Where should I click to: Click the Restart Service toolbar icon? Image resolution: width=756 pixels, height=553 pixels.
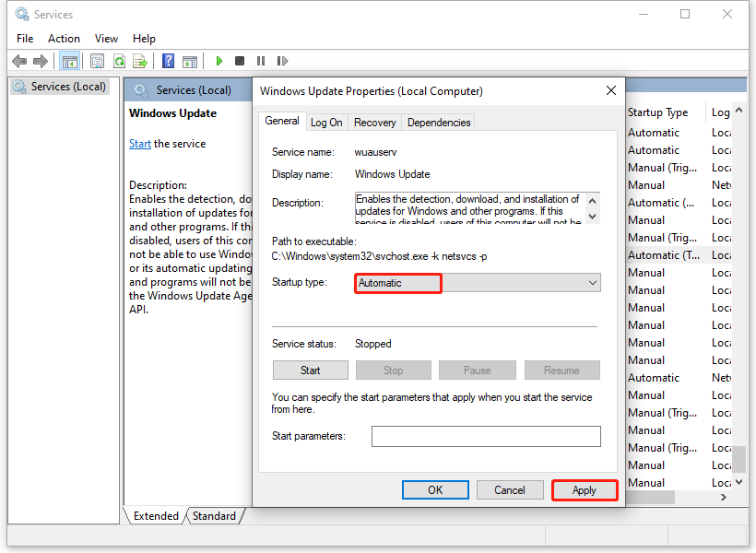tap(282, 61)
